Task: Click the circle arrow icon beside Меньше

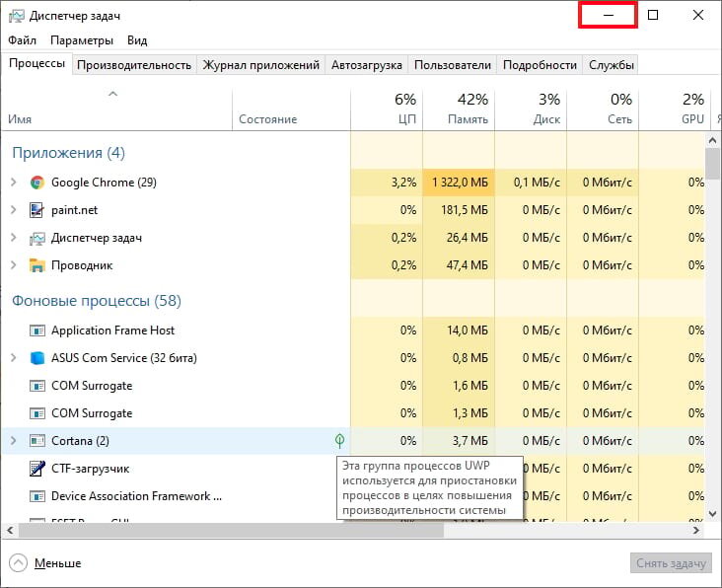Action: pos(19,562)
